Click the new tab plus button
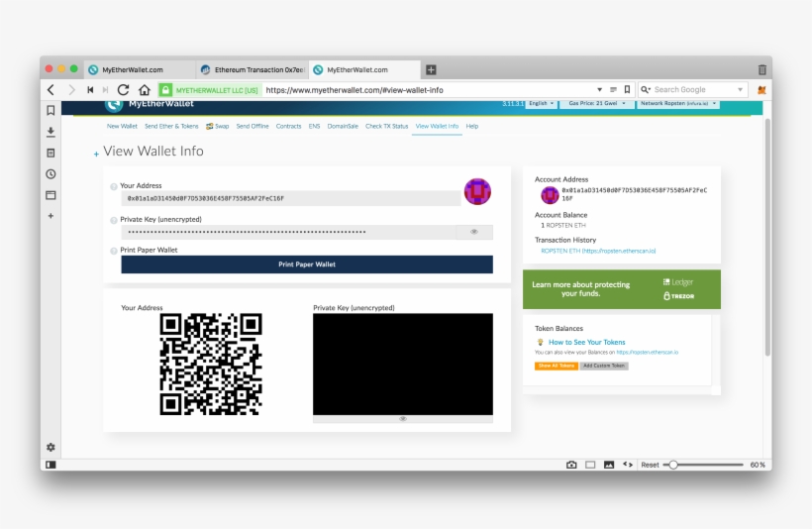The width and height of the screenshot is (812, 529). pos(431,69)
